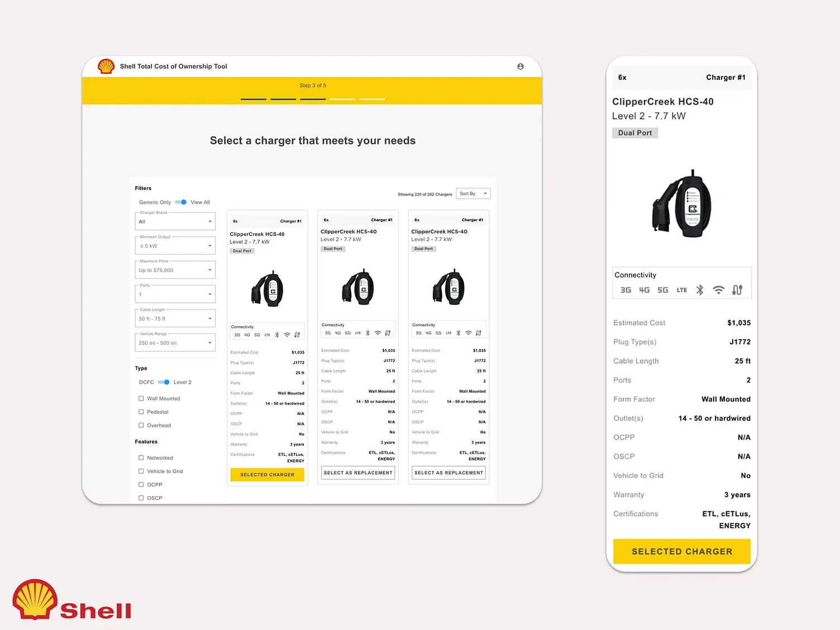Click 3G icon on tablet's selected charger card

(x=237, y=335)
